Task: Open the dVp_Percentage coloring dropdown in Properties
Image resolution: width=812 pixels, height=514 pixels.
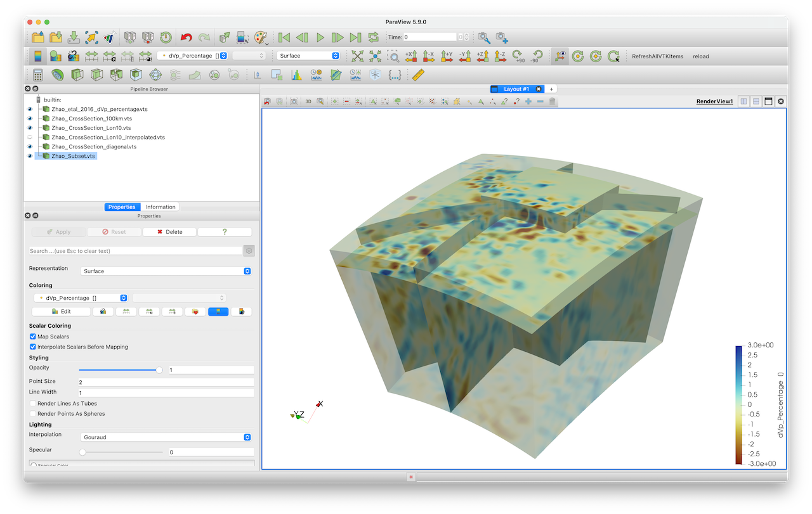Action: (x=81, y=298)
